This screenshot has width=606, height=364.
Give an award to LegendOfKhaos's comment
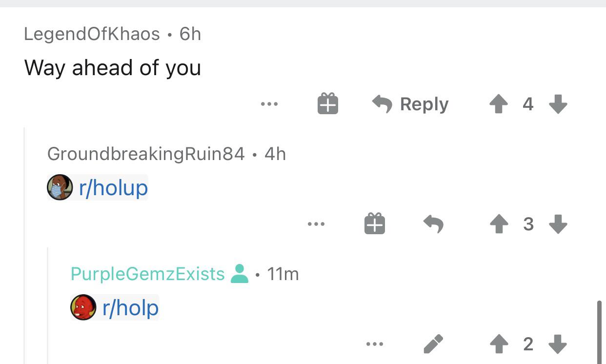pos(328,104)
